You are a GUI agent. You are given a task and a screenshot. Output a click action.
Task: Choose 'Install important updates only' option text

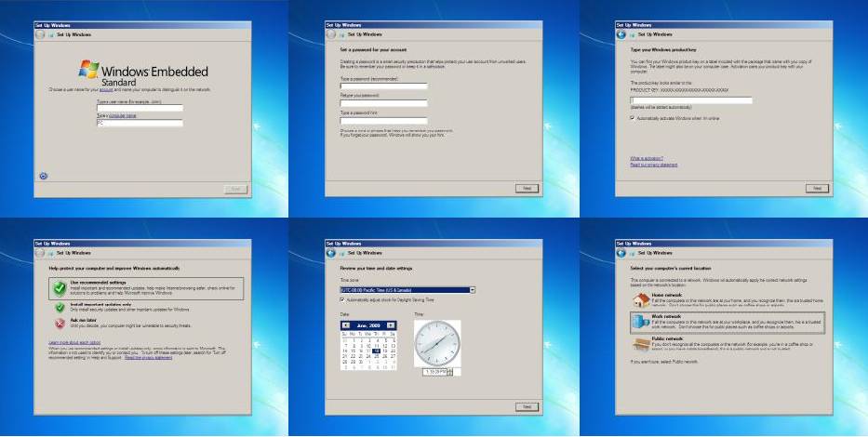tap(100, 304)
